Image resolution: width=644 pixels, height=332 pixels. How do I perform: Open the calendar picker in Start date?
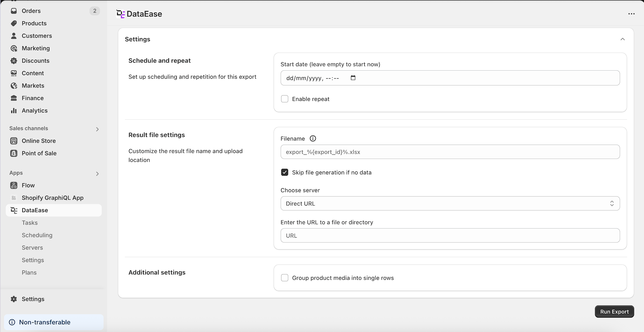[353, 78]
